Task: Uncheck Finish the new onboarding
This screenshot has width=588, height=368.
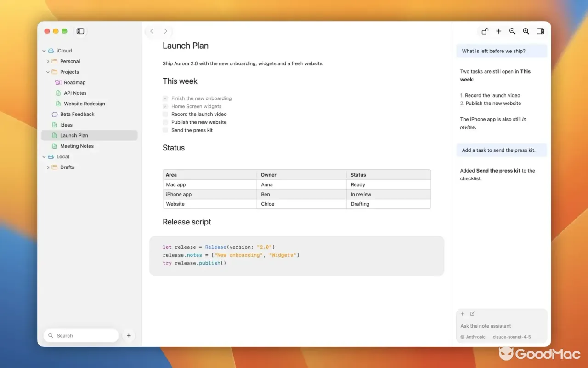Action: [165, 98]
